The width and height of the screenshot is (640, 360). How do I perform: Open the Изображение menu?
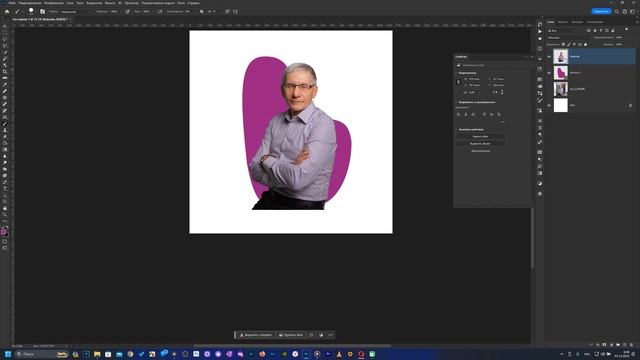tap(53, 3)
